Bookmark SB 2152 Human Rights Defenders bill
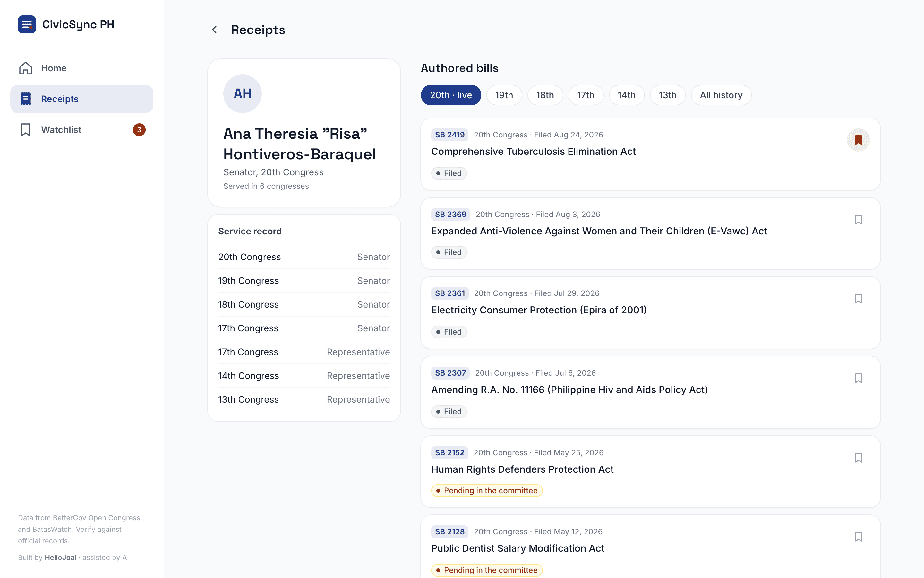The width and height of the screenshot is (924, 578). click(858, 458)
